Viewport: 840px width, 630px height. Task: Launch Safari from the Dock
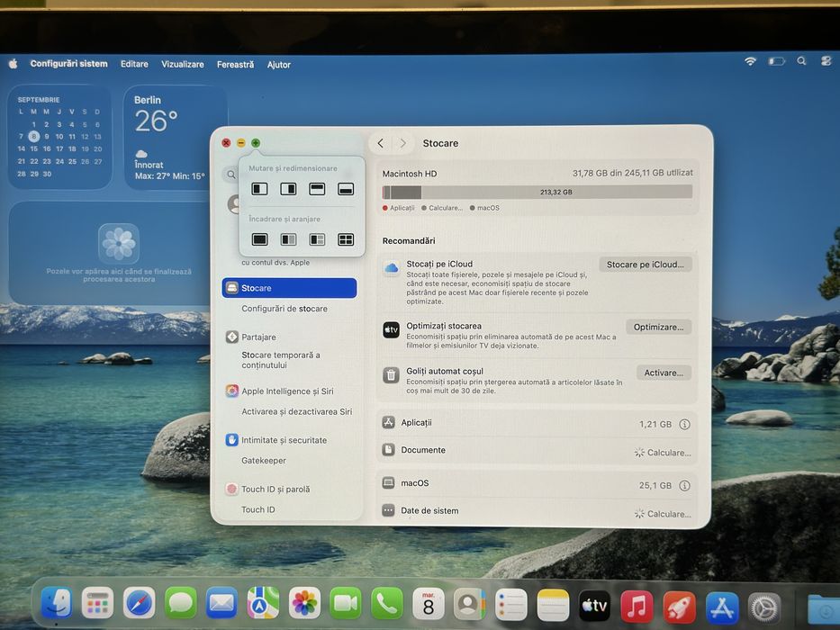pos(139,603)
